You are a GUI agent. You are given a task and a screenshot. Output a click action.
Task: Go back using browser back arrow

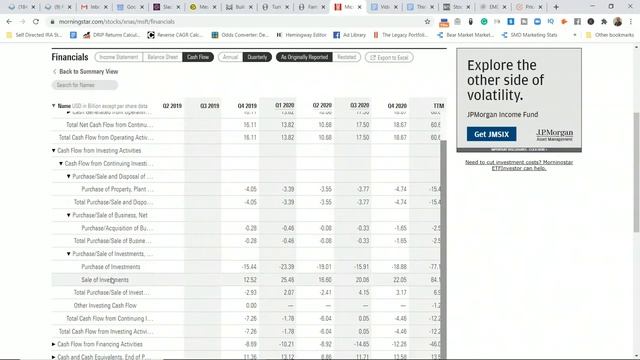[x=9, y=22]
